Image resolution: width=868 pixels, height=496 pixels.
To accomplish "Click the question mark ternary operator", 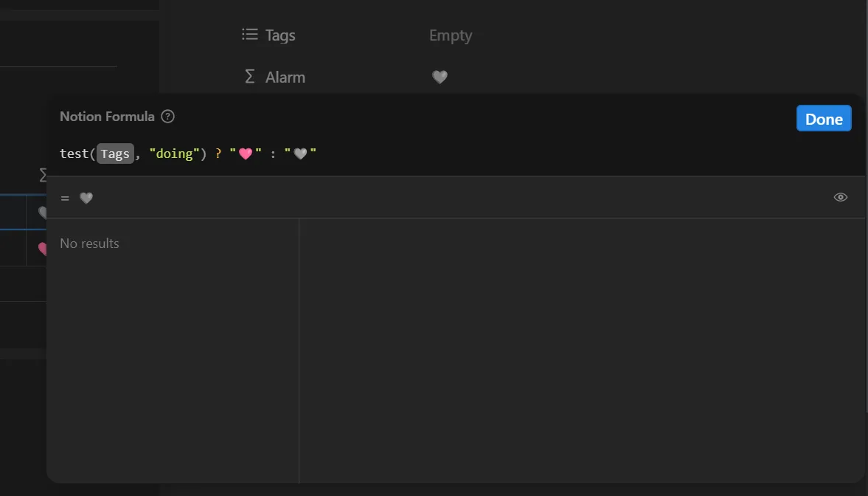I will pos(218,154).
